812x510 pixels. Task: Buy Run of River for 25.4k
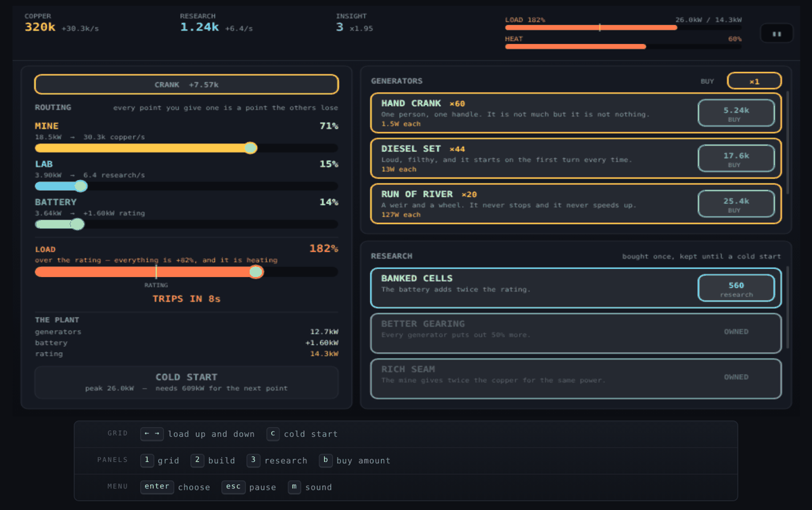(x=736, y=204)
